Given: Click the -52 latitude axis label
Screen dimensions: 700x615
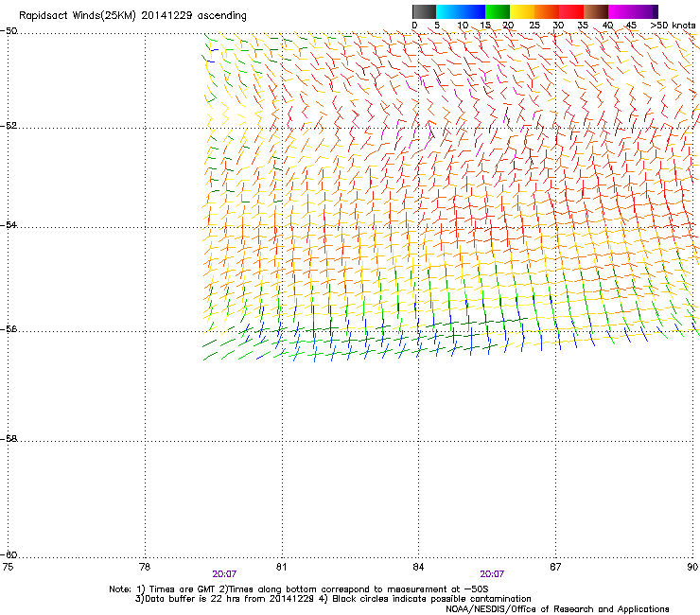Looking at the screenshot, I should (9, 126).
